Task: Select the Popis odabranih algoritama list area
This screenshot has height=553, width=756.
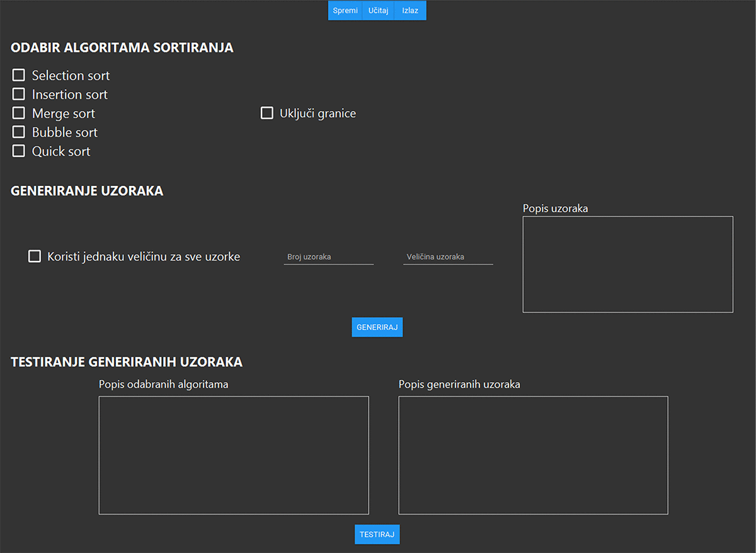Action: [234, 455]
